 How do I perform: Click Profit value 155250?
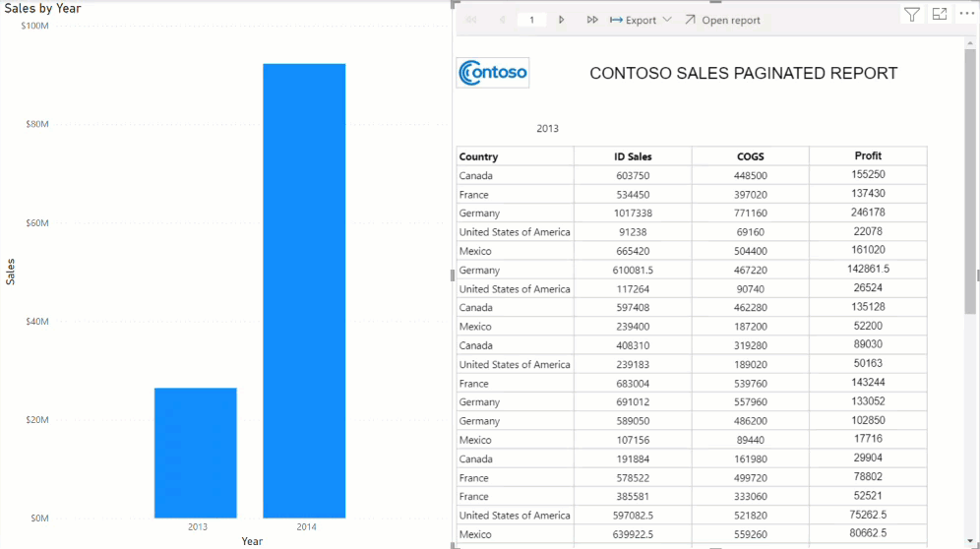(x=868, y=174)
